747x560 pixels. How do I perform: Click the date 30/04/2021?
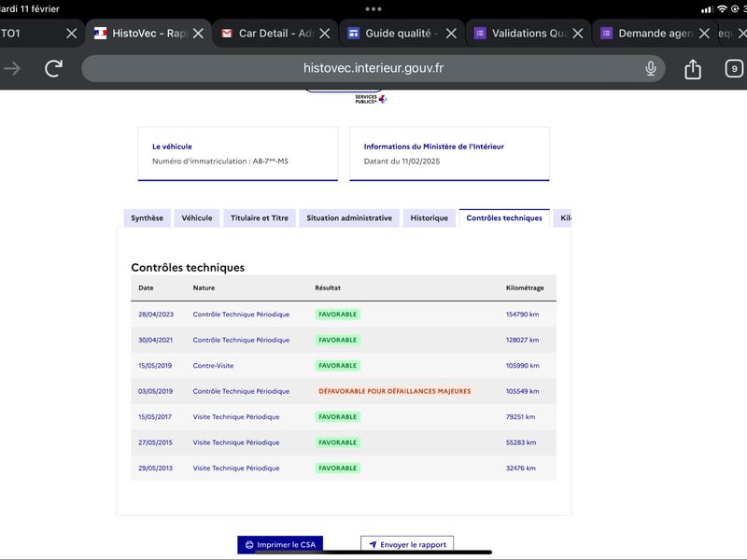155,340
